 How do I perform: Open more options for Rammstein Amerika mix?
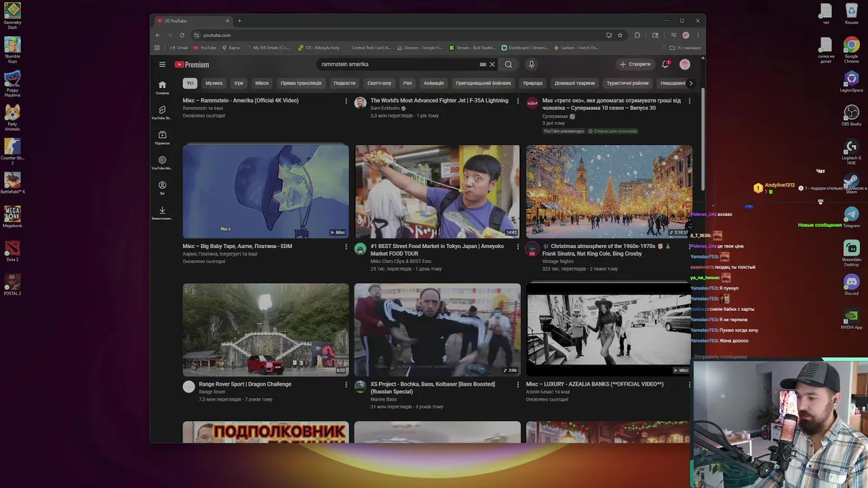(x=346, y=101)
